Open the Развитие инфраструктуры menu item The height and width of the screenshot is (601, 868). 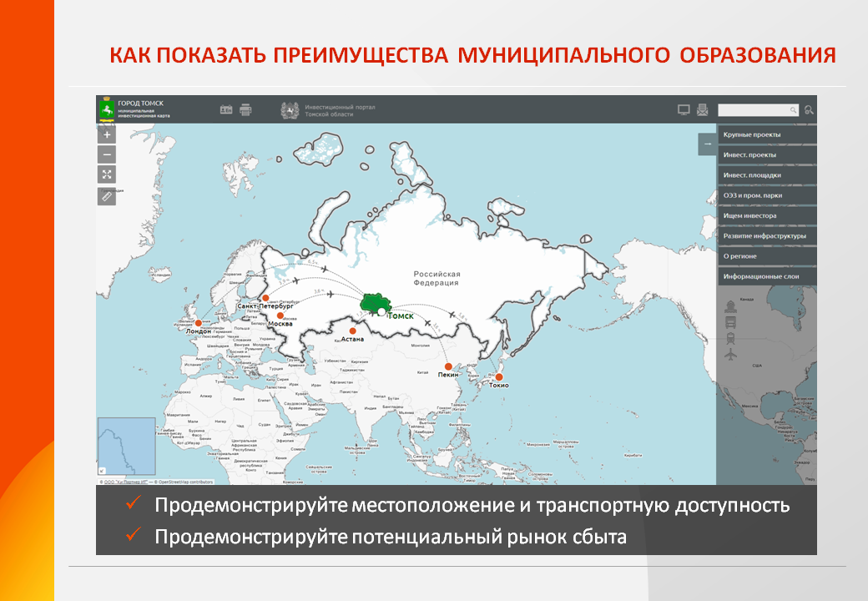[x=767, y=235]
